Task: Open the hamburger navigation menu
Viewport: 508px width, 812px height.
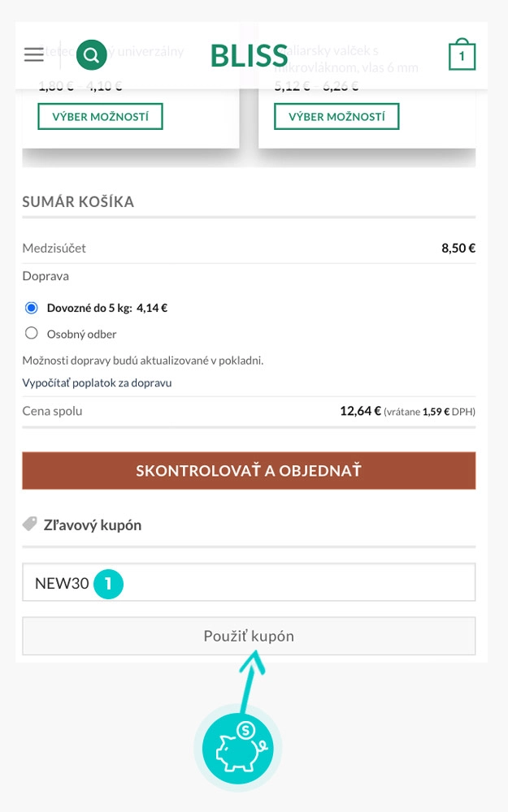Action: tap(33, 54)
